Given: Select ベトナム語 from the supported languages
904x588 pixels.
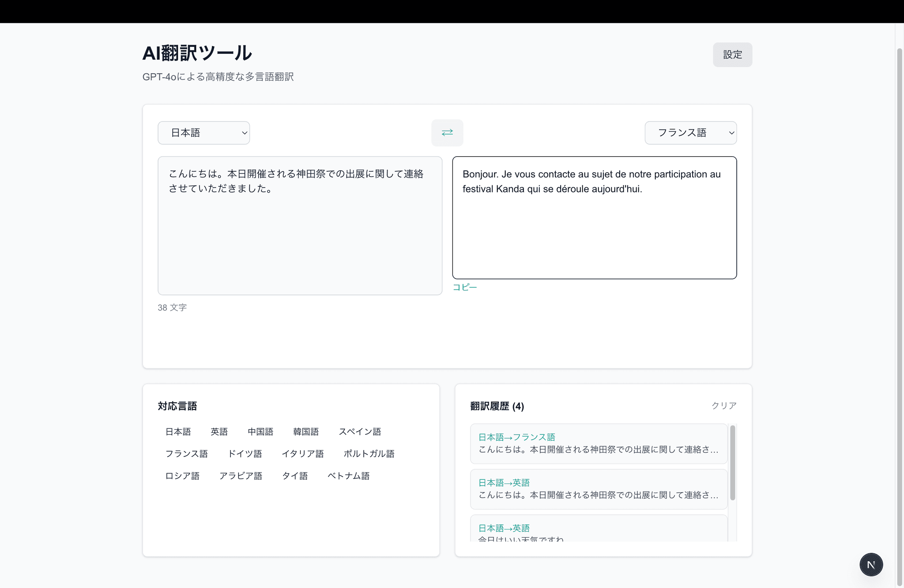Looking at the screenshot, I should (349, 476).
